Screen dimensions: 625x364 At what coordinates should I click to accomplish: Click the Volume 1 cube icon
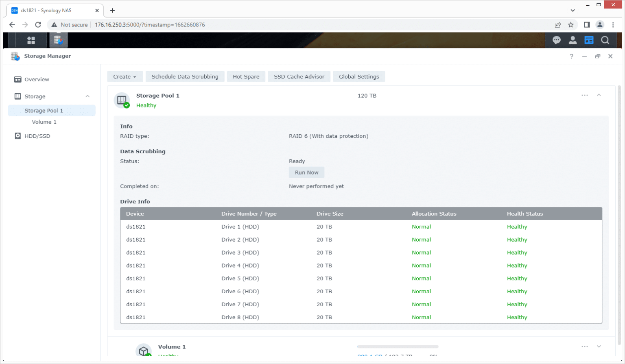pyautogui.click(x=143, y=350)
